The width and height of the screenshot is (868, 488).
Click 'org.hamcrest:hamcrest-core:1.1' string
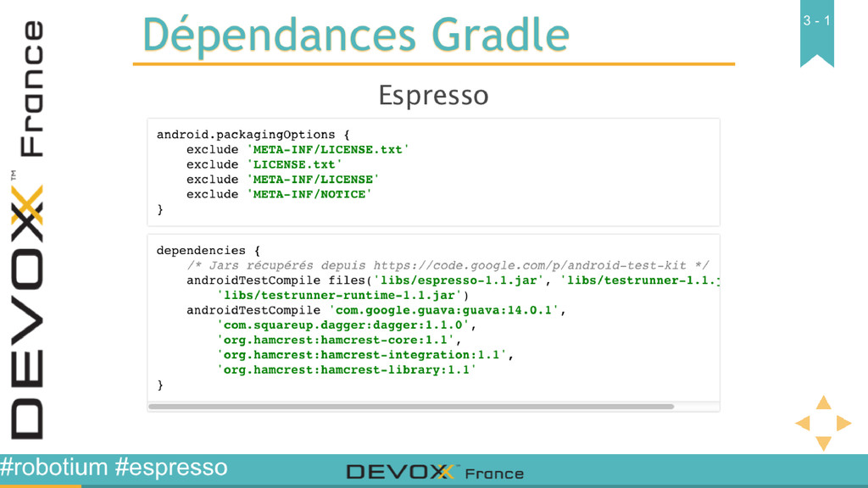click(x=336, y=340)
